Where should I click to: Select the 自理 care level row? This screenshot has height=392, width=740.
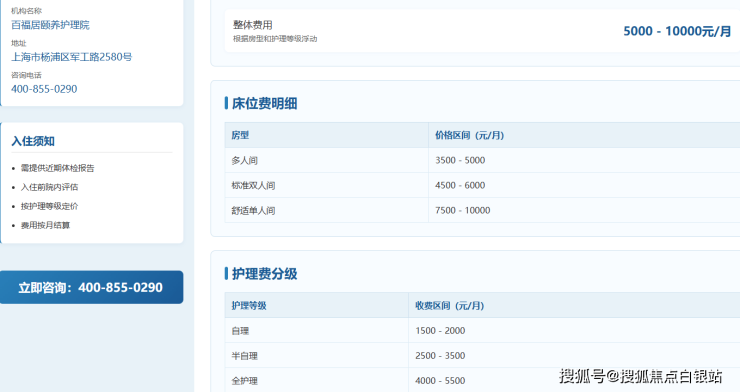(x=482, y=330)
